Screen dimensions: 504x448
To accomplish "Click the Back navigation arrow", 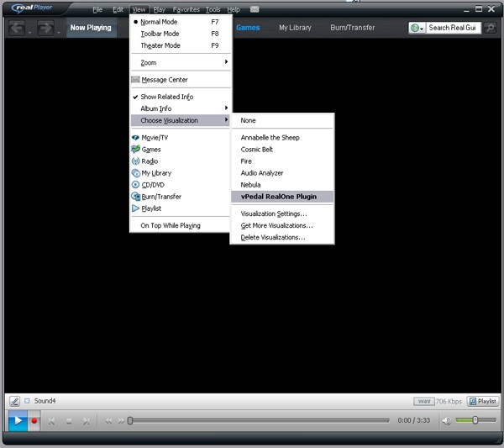I will point(17,28).
